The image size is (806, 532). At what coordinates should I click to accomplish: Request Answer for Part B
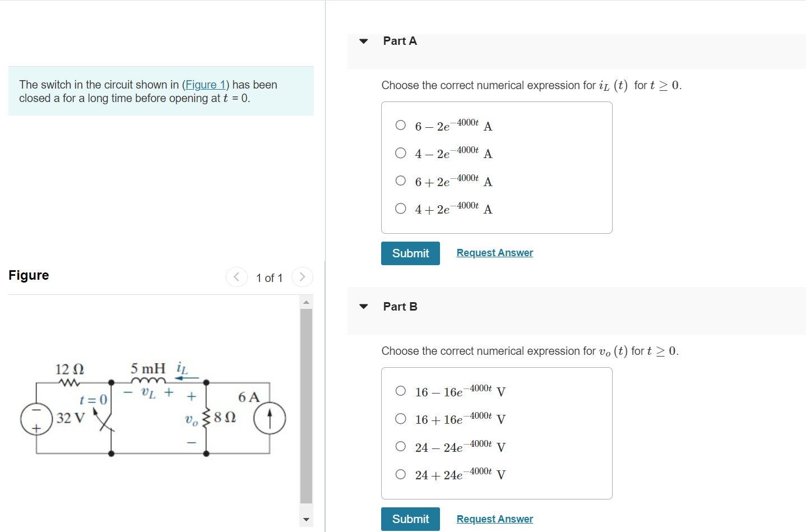[x=494, y=519]
